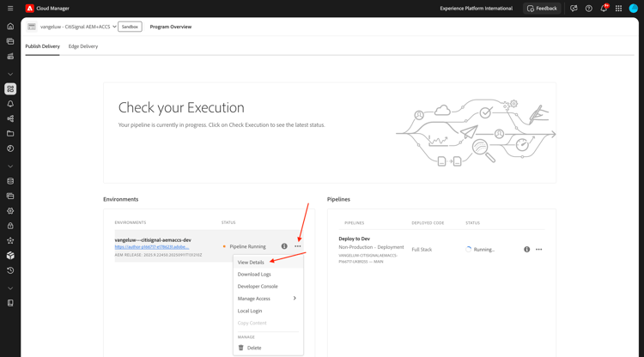Click the Feedback button
This screenshot has height=357, width=644.
(x=542, y=9)
